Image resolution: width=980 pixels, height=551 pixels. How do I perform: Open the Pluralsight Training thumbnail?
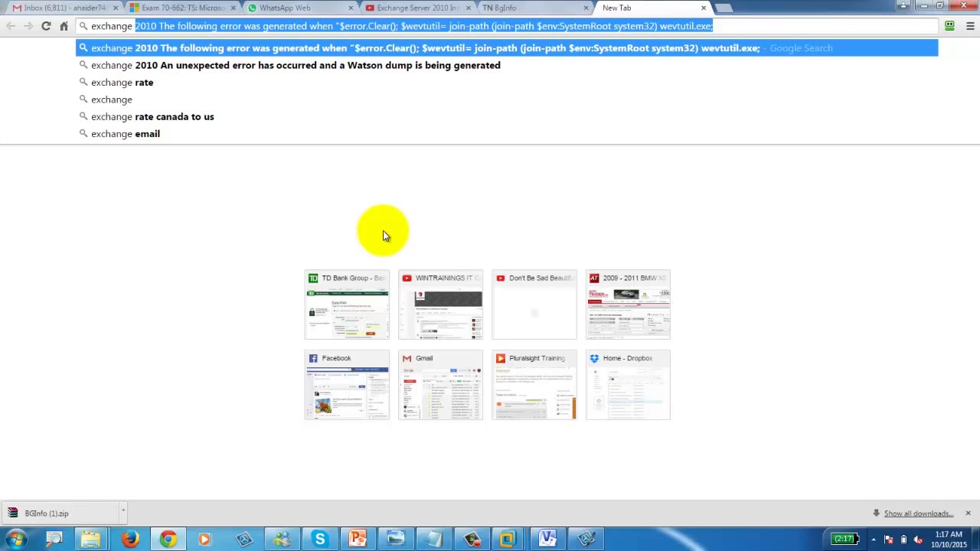(534, 385)
